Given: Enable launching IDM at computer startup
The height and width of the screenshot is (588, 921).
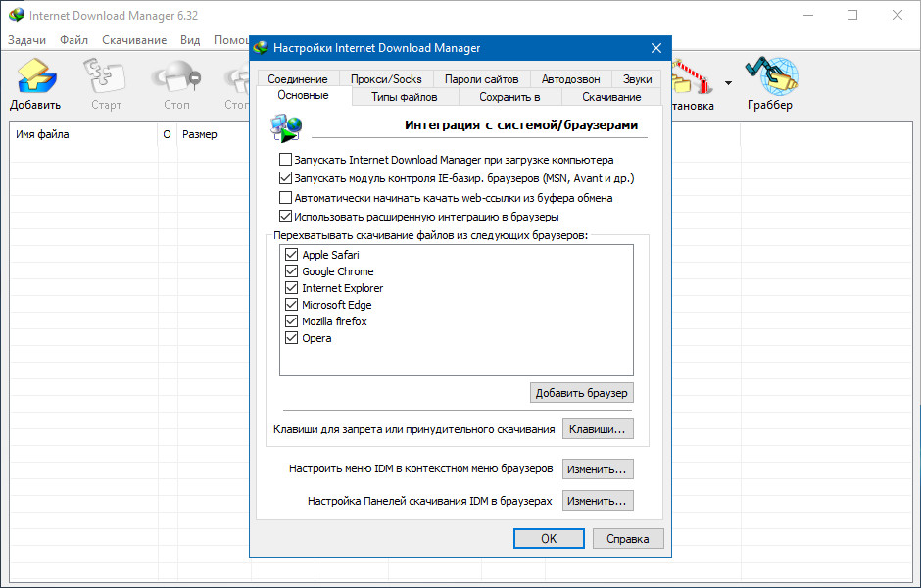Looking at the screenshot, I should point(286,160).
